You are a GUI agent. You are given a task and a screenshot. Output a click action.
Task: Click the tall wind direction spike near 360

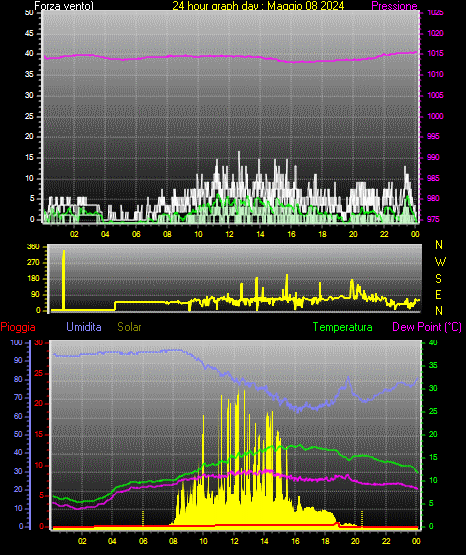coord(64,280)
